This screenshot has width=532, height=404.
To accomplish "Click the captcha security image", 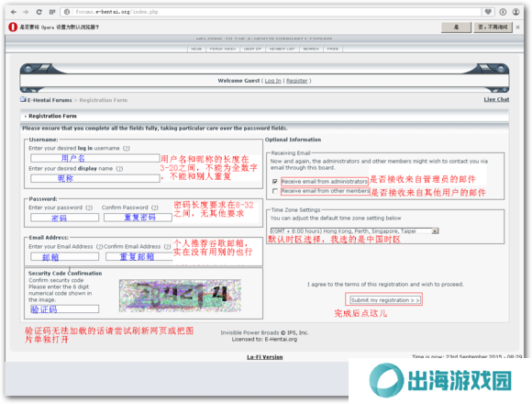I will click(180, 296).
